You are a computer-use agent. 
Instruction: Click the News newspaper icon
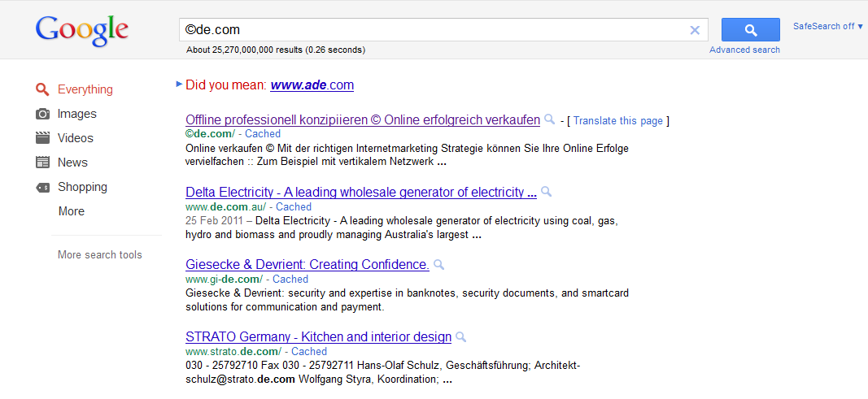point(42,163)
